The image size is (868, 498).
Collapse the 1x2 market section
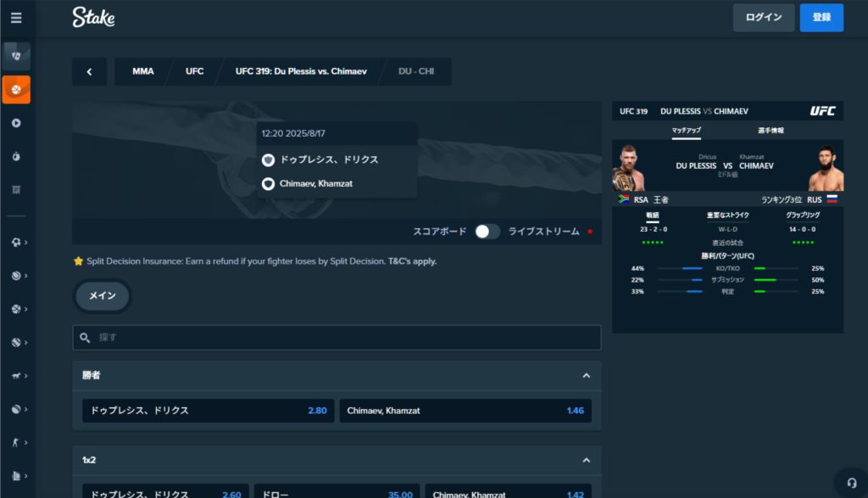click(587, 461)
